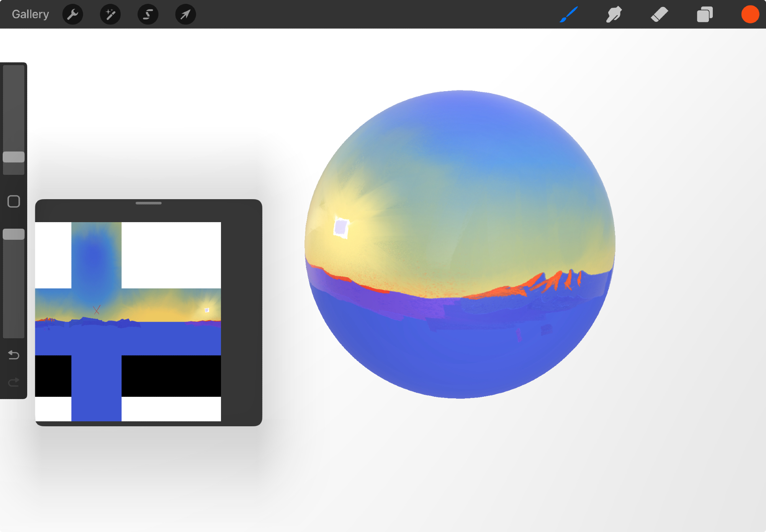Select the Smudge tool
This screenshot has height=532, width=766.
coord(614,15)
